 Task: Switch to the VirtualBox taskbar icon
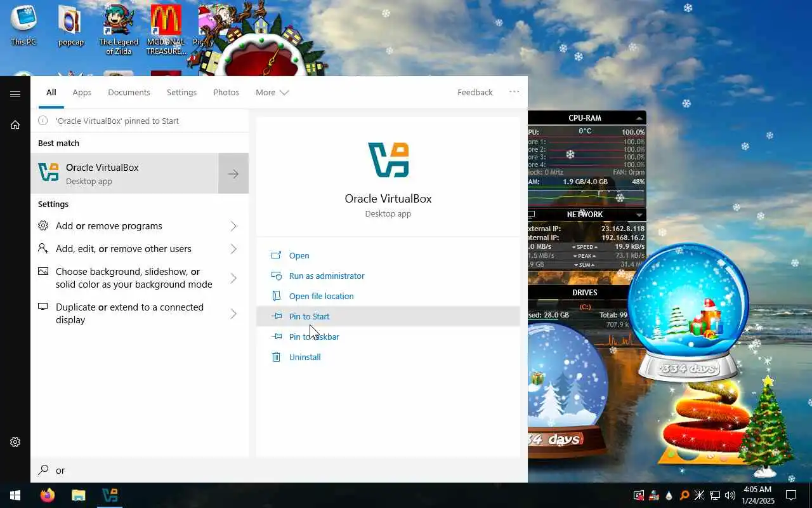[110, 495]
